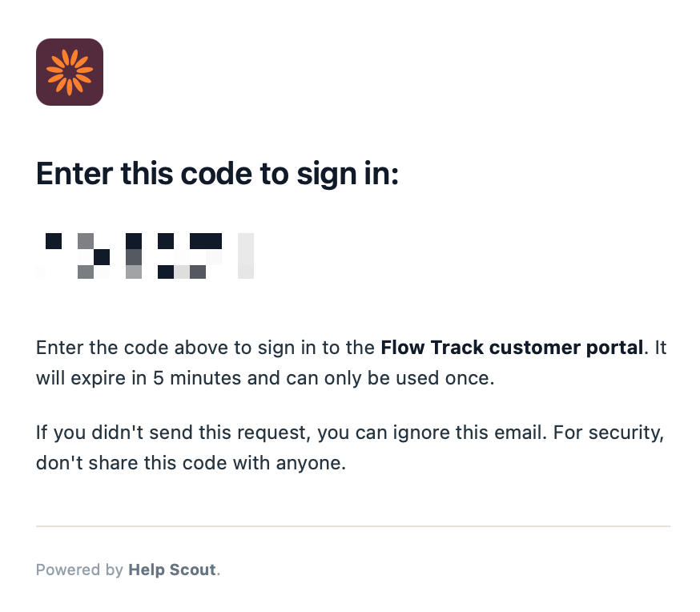The width and height of the screenshot is (700, 612).
Task: Click the wide black block in the blurred code
Action: (206, 241)
